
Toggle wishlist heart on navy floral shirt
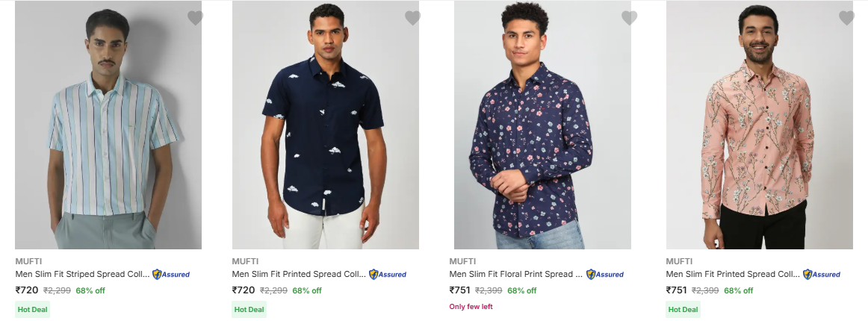coord(630,18)
